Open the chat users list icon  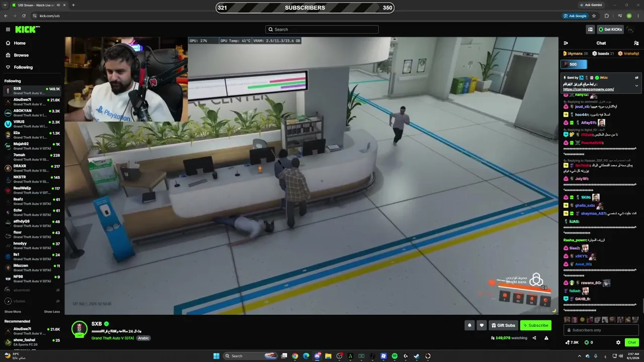pos(636,43)
